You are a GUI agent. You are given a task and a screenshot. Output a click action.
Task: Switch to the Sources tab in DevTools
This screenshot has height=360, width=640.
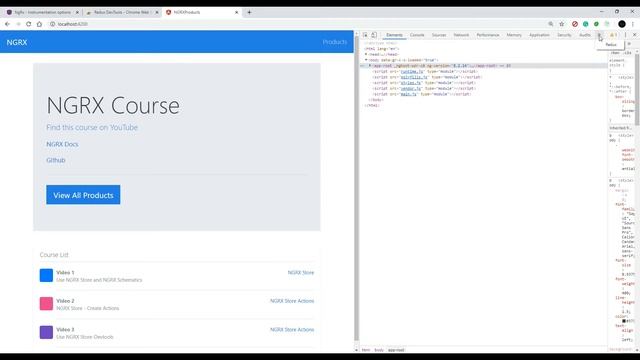439,35
